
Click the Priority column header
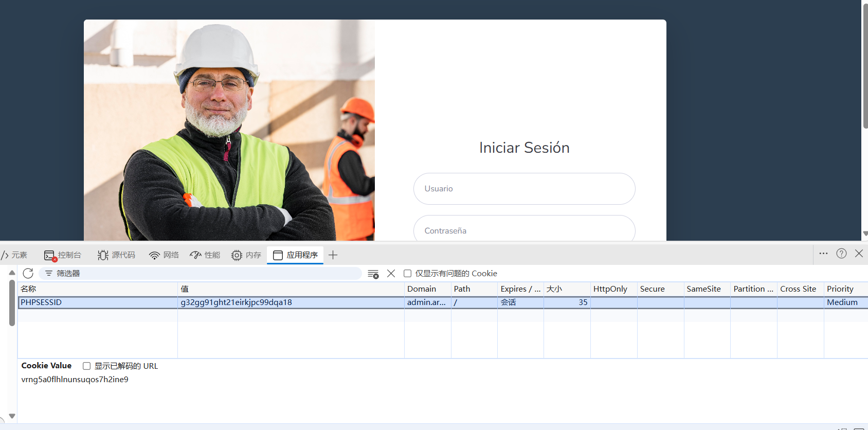[x=846, y=289]
